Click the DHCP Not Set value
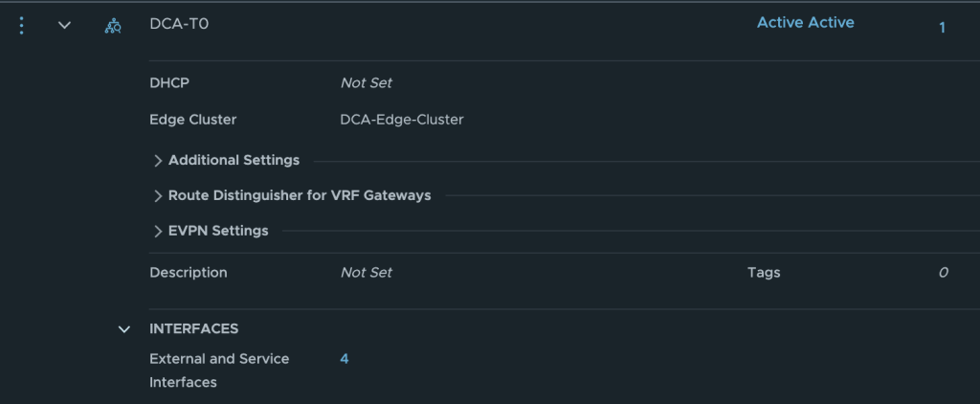Image resolution: width=980 pixels, height=404 pixels. (367, 82)
